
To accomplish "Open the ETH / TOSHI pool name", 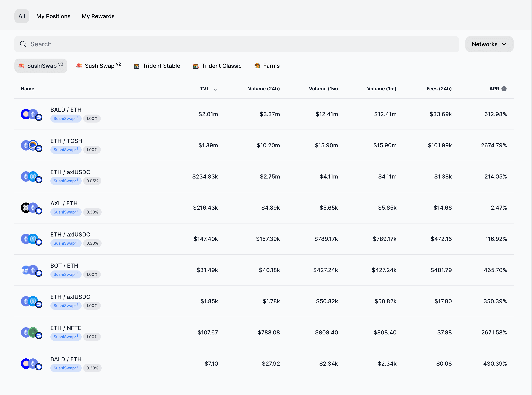I will (x=67, y=141).
